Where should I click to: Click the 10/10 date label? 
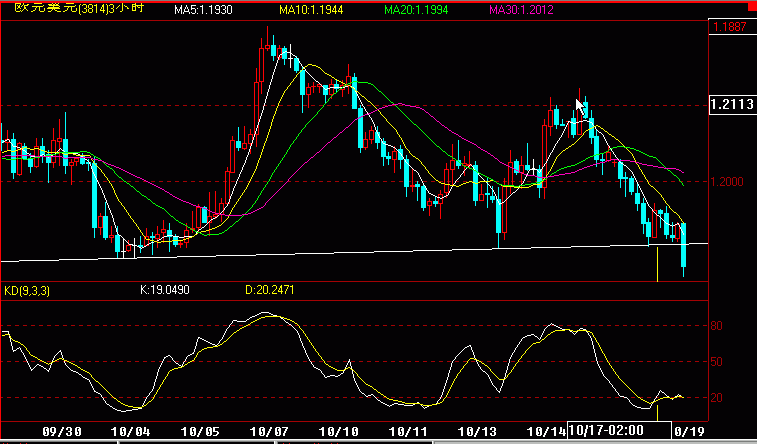[338, 431]
